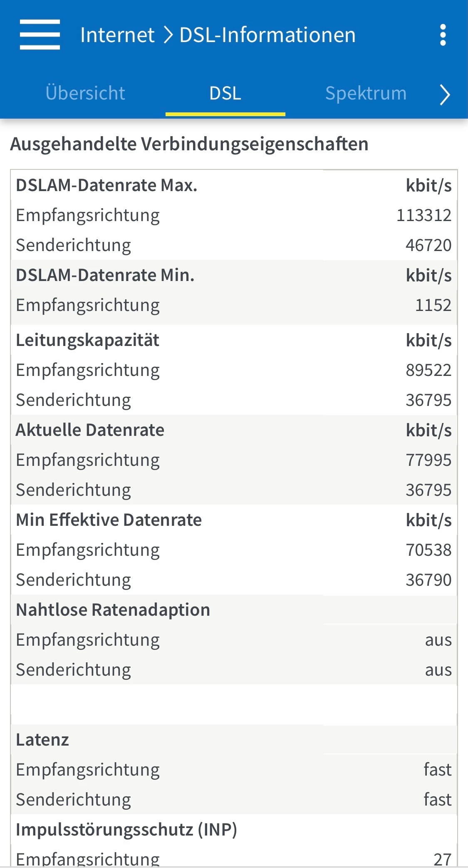This screenshot has height=868, width=468.
Task: Click the Leitungskapazität section header
Action: pyautogui.click(x=87, y=340)
